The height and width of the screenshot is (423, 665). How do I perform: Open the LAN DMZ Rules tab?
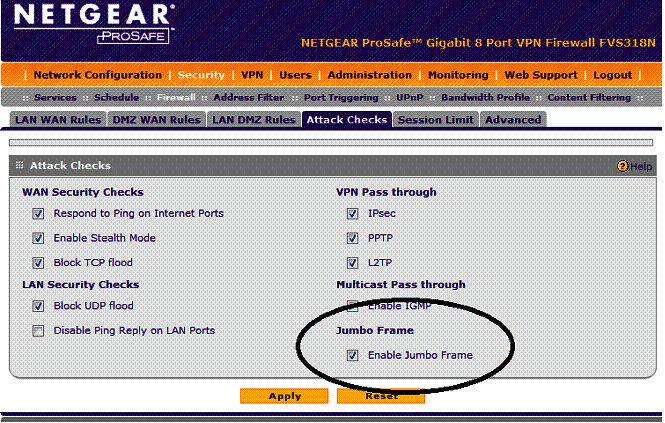click(254, 120)
